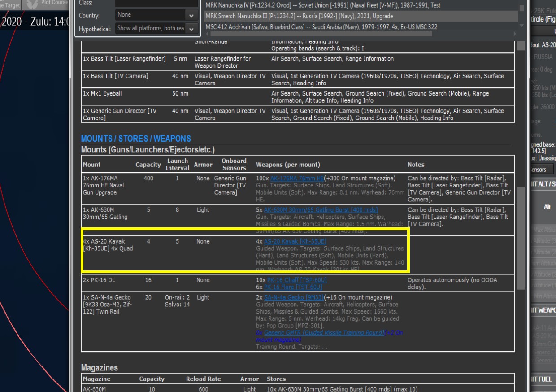Click the Plot Course toolbar button
The width and height of the screenshot is (556, 392).
(x=47, y=4)
